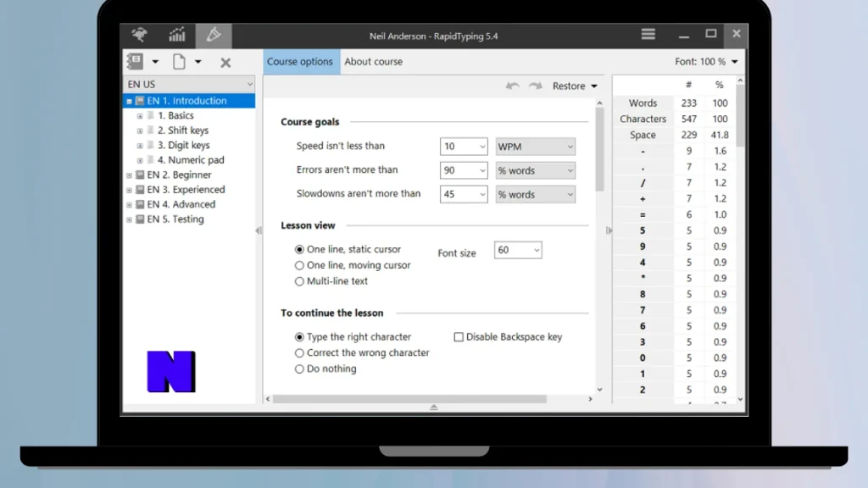Select the 4. Numeric pad lesson
This screenshot has height=488, width=868.
coord(191,160)
